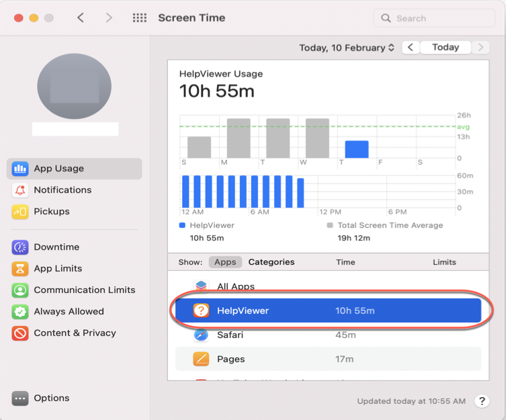Click the blue Thursday bar in weekly chart
Screen dimensions: 506x420
[357, 149]
